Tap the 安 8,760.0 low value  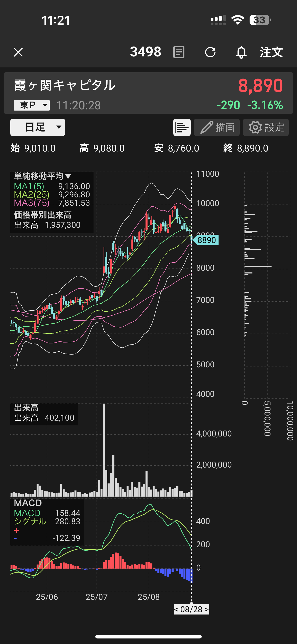pyautogui.click(x=177, y=148)
